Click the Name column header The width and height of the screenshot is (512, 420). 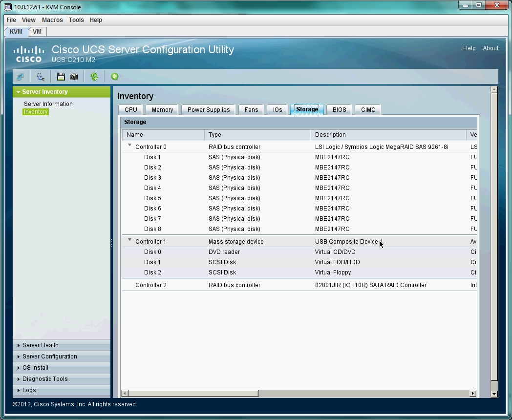pyautogui.click(x=163, y=134)
